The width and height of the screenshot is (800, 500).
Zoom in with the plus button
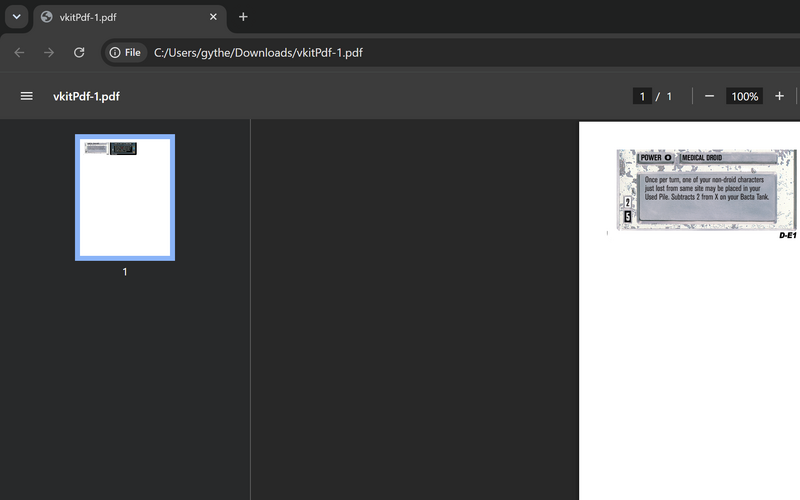(x=779, y=96)
